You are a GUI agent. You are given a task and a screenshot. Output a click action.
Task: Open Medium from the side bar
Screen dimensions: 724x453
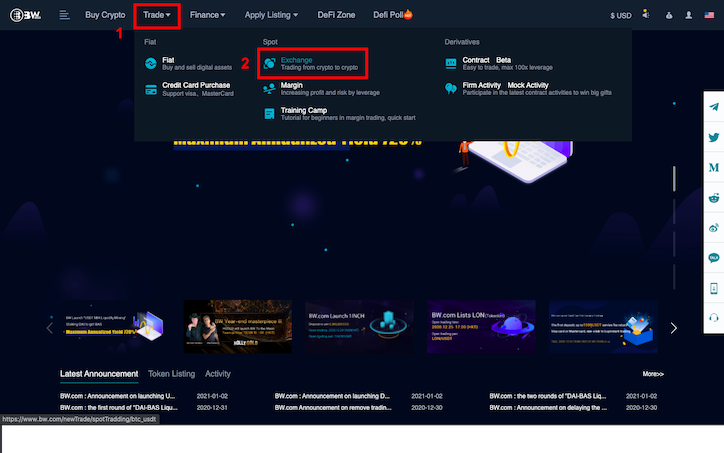click(x=714, y=167)
